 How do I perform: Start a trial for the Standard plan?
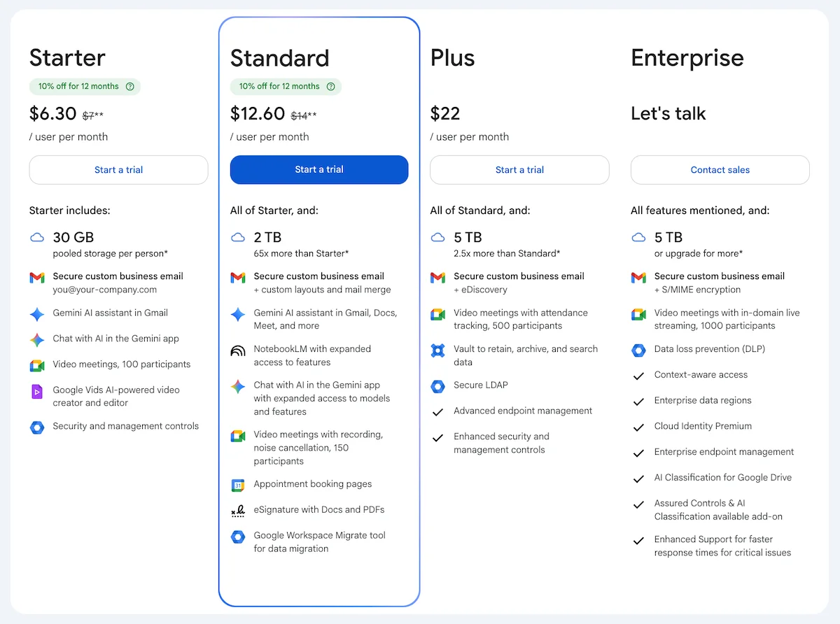click(x=318, y=169)
